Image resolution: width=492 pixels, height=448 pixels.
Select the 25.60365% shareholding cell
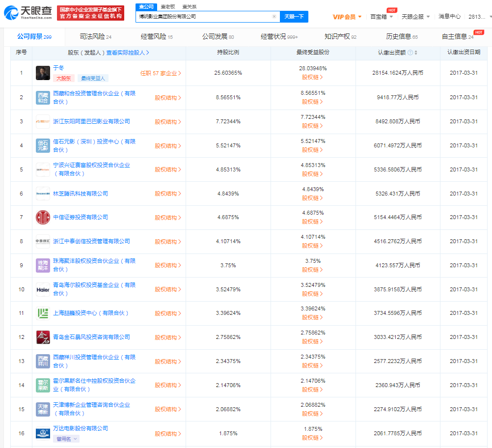click(x=228, y=73)
